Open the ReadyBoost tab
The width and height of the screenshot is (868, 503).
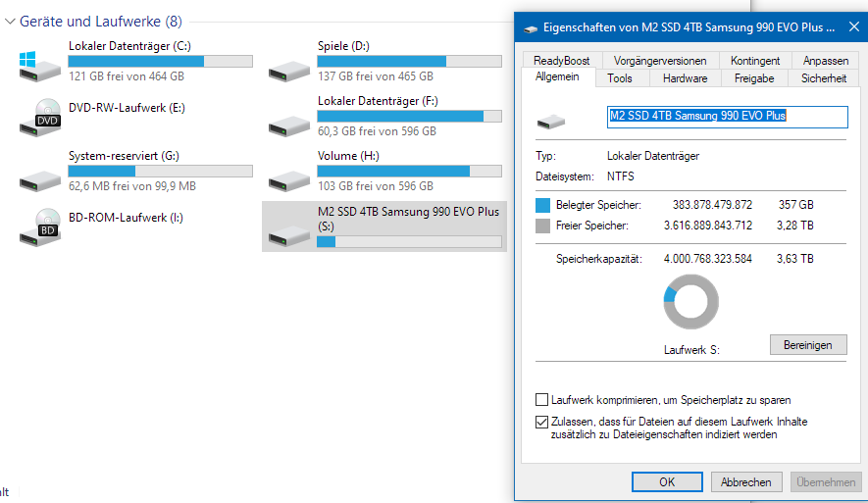pos(561,61)
